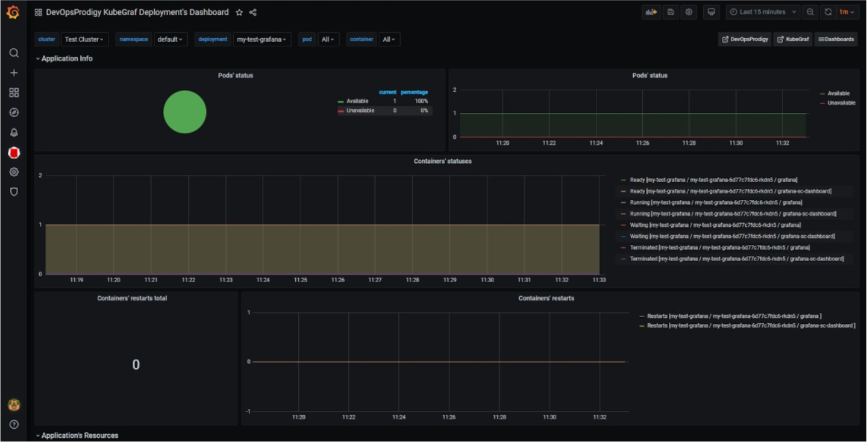The image size is (868, 445).
Task: Open the Configuration gear icon in sidebar
Action: coord(14,172)
